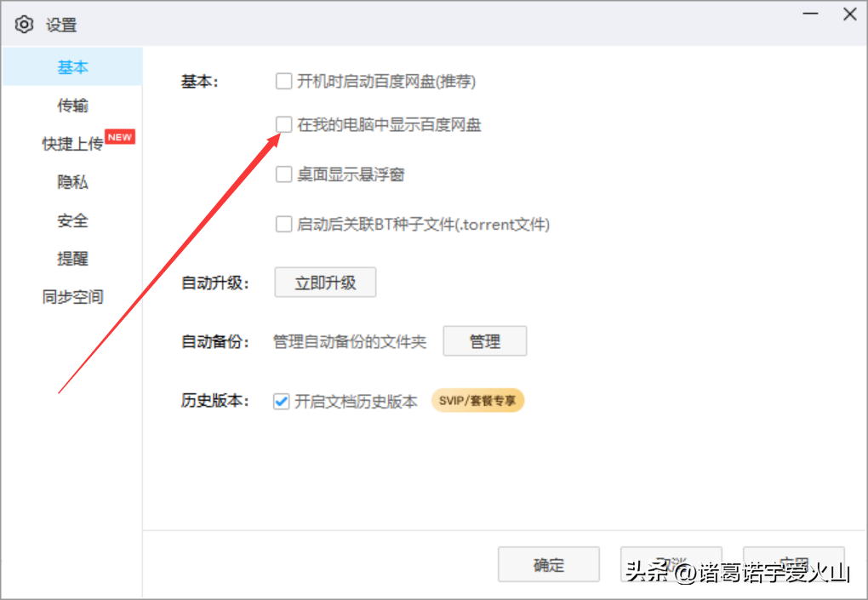Image resolution: width=868 pixels, height=600 pixels.
Task: Confirm settings with the 确定 button
Action: [549, 564]
